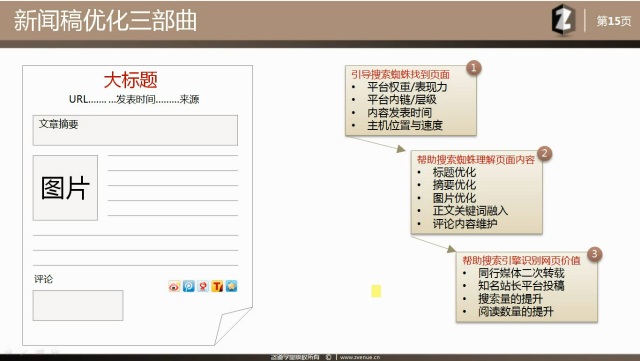This screenshot has height=361, width=640.
Task: Click the Sina Weibo share icon
Action: (x=174, y=286)
